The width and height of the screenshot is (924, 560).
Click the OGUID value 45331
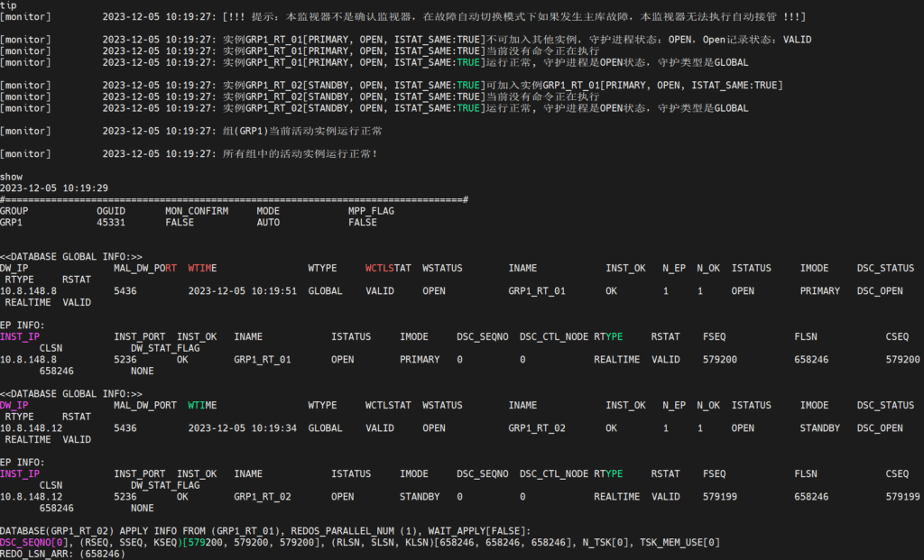(111, 222)
